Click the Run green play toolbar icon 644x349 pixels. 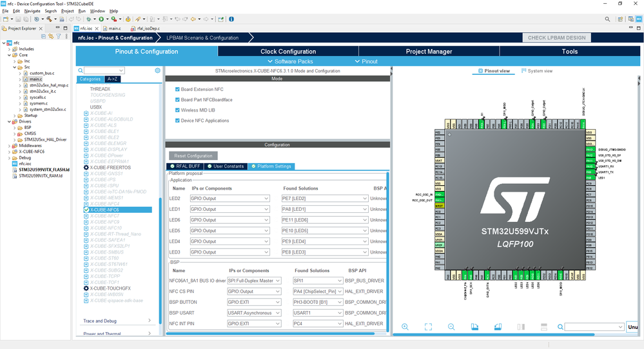point(101,19)
